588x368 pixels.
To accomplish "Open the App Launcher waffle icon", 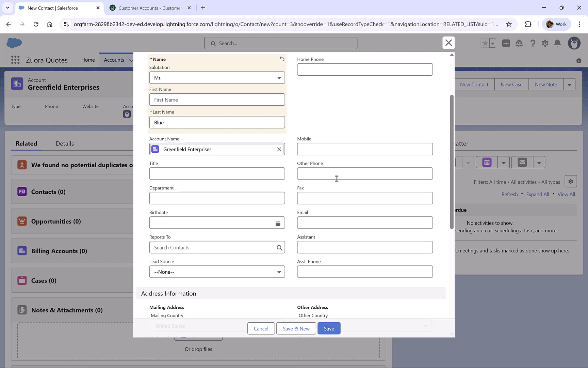I will (15, 60).
